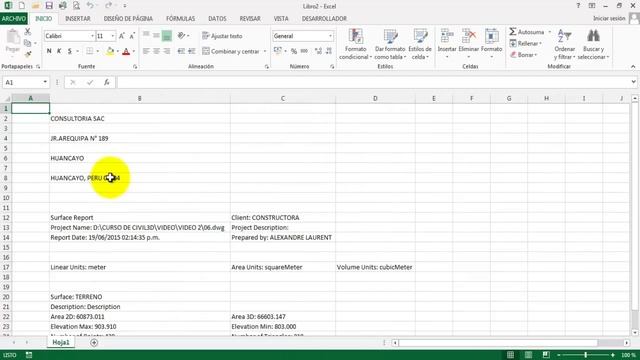Open the ARCHIVO file tab

[x=14, y=19]
